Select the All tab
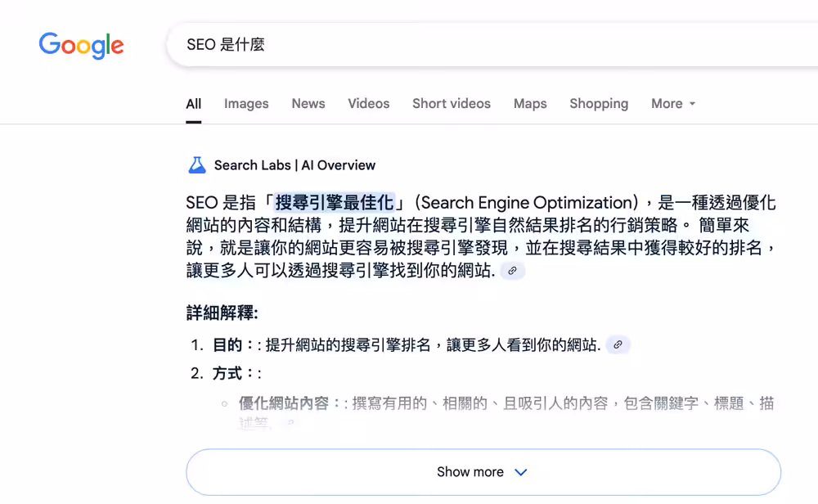The height and width of the screenshot is (504, 818). (194, 104)
